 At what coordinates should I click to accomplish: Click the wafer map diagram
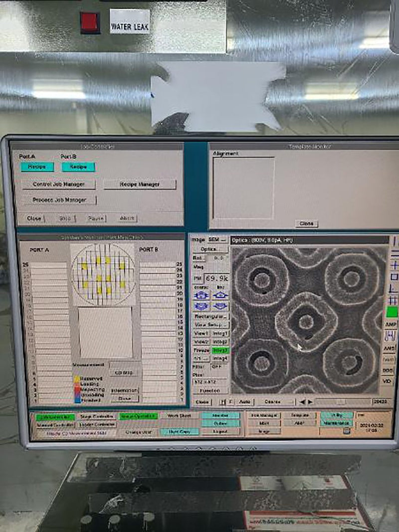click(x=103, y=274)
